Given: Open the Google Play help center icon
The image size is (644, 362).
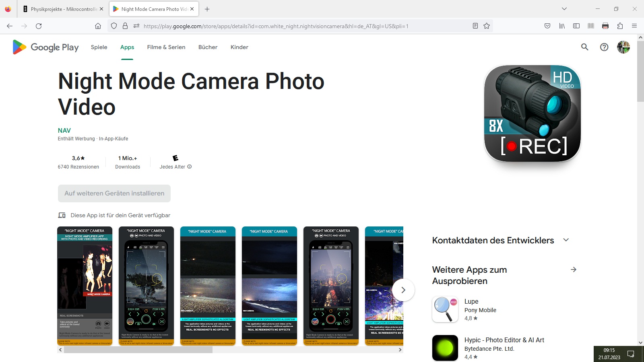Looking at the screenshot, I should [604, 47].
